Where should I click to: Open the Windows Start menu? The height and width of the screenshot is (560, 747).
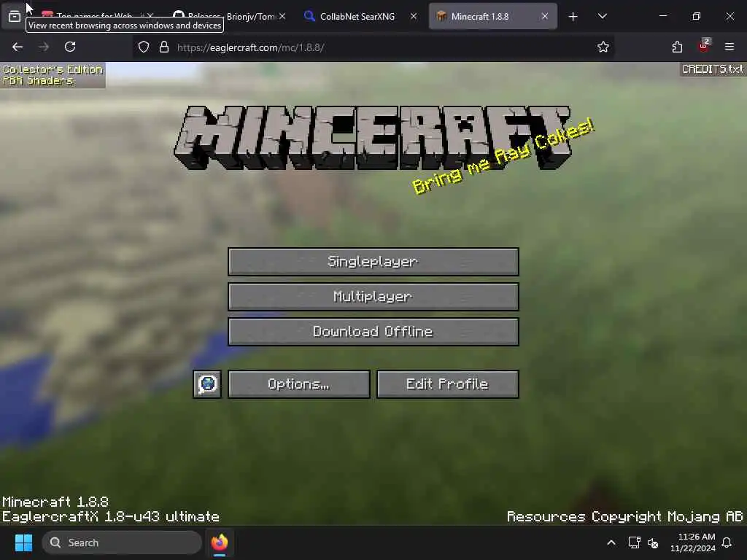tap(23, 542)
